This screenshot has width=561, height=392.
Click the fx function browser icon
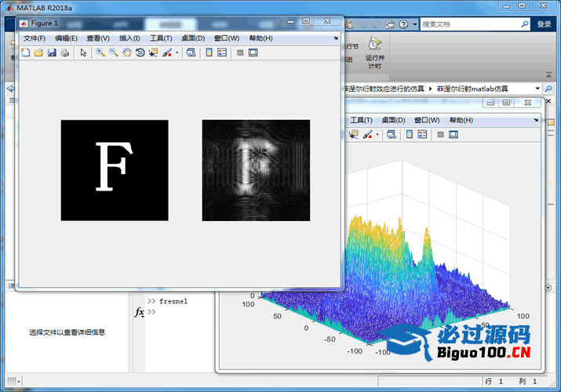tap(139, 312)
